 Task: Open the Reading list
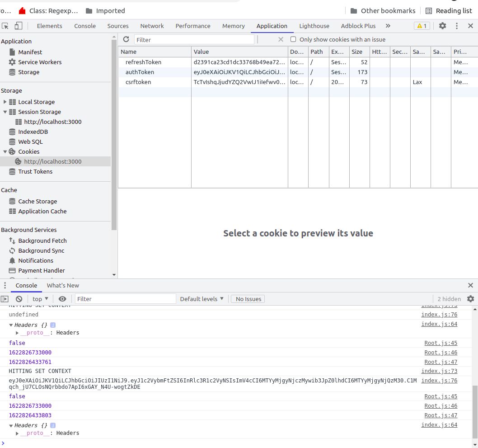point(449,11)
